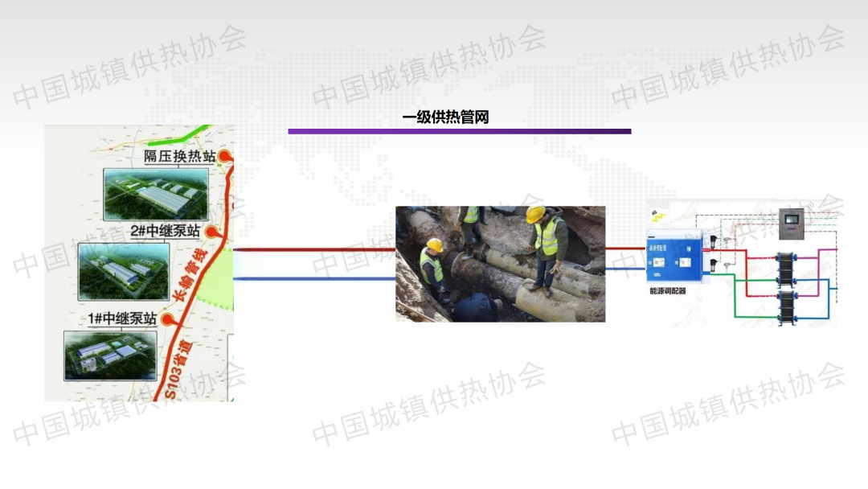Click the red marker beside 隔压换热站

tap(227, 157)
